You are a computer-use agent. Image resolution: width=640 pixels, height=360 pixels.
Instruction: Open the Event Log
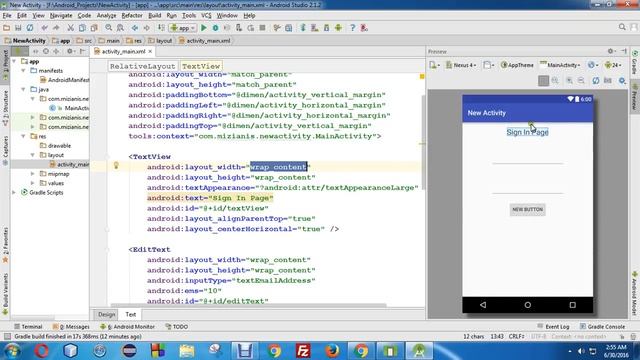(553, 327)
